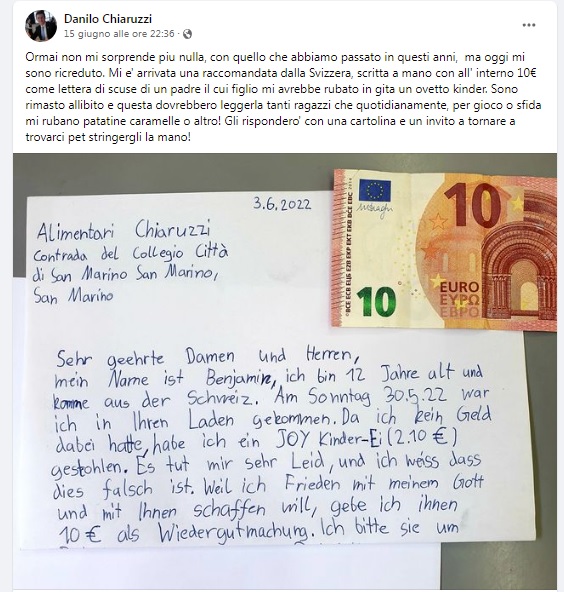The image size is (564, 592).
Task: Click the EU flag on the banknote
Action: click(375, 190)
